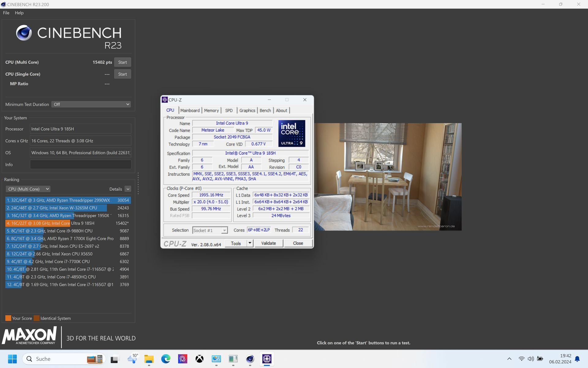
Task: Open the Tools dropdown arrow in CPU-Z
Action: pyautogui.click(x=250, y=243)
